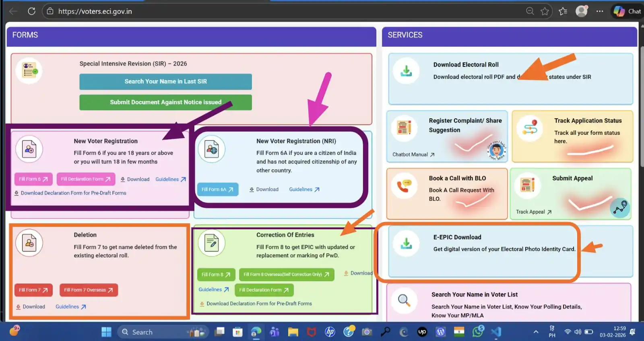Click Fill Form 8 button
The height and width of the screenshot is (341, 644).
click(x=216, y=275)
